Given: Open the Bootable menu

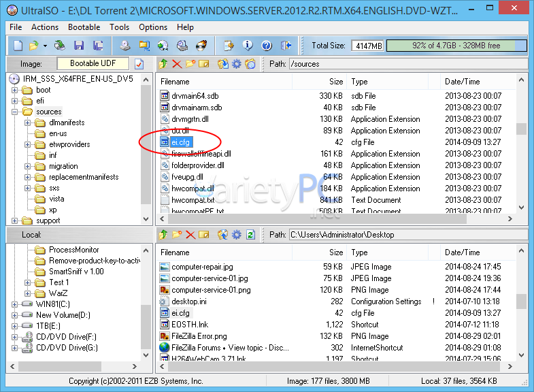Looking at the screenshot, I should [x=84, y=27].
